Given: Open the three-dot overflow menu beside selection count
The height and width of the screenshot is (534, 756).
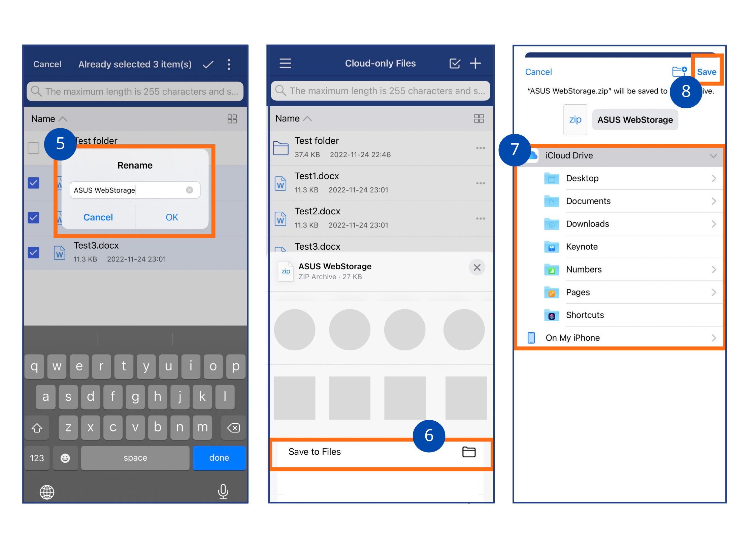Looking at the screenshot, I should click(229, 64).
